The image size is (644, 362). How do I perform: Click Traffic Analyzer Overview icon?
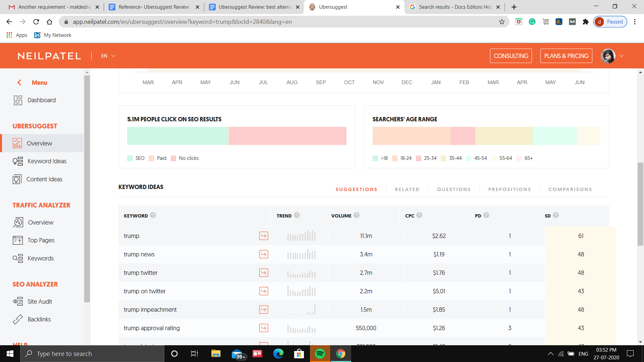[x=18, y=222]
